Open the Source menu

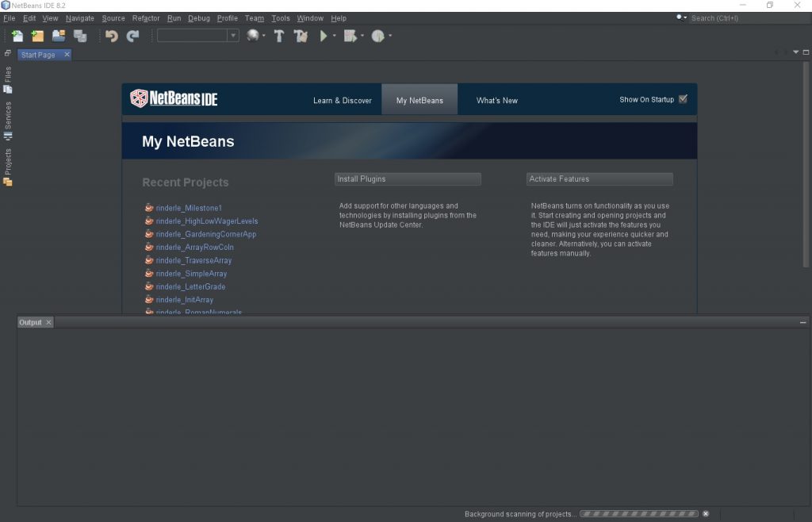tap(113, 18)
